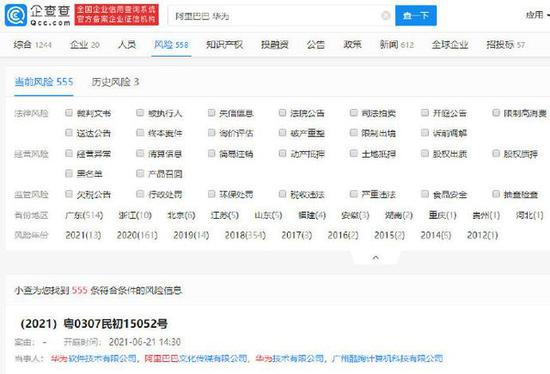The image size is (550, 374).
Task: Clear the search box with the X icon
Action: pos(385,16)
